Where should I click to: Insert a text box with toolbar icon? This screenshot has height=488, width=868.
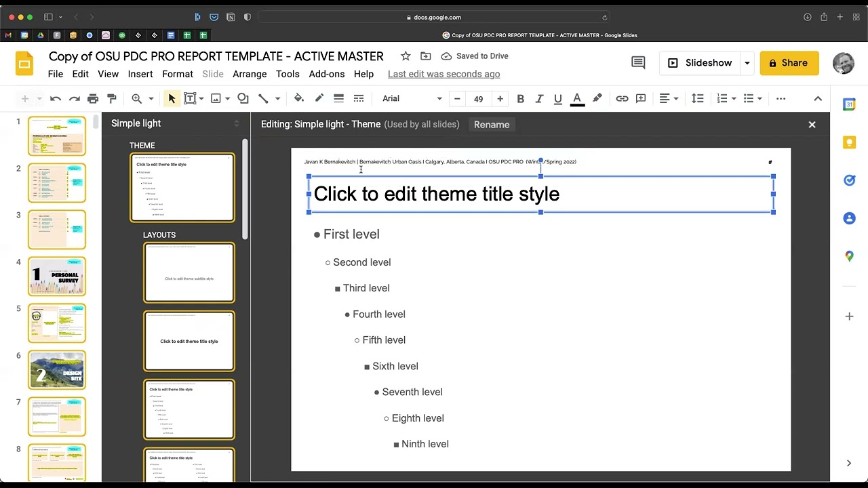[190, 99]
